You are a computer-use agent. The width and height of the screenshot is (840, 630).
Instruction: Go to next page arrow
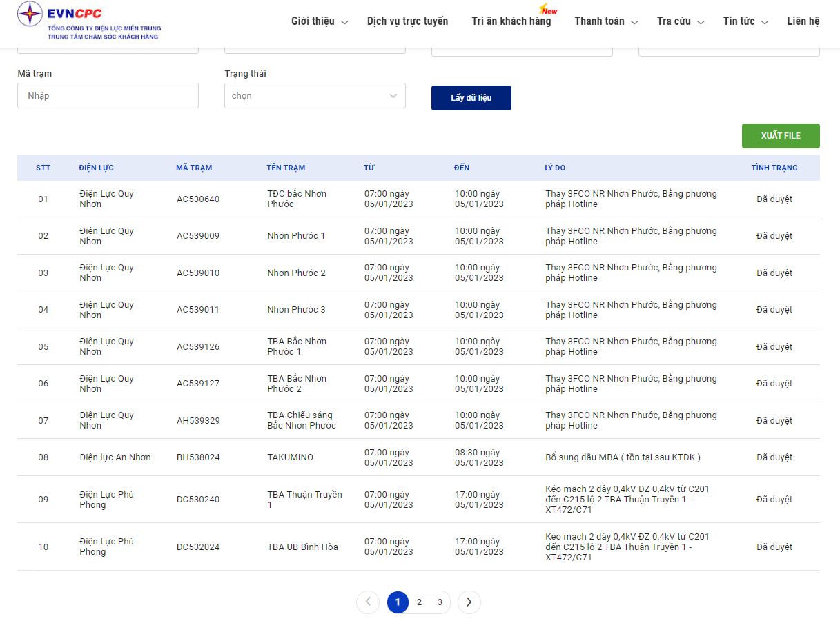point(469,602)
